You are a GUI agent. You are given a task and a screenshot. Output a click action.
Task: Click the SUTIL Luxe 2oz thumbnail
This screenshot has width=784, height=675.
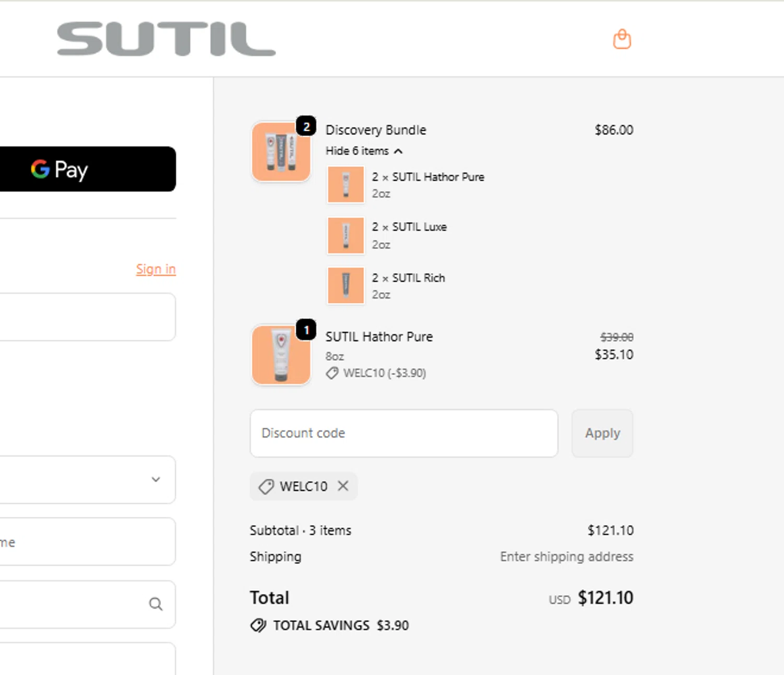(345, 235)
